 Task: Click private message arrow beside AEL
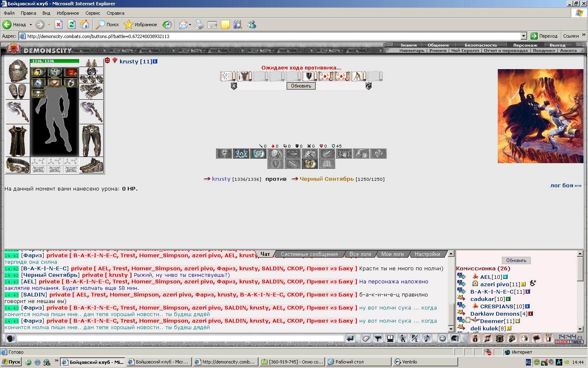click(x=461, y=277)
